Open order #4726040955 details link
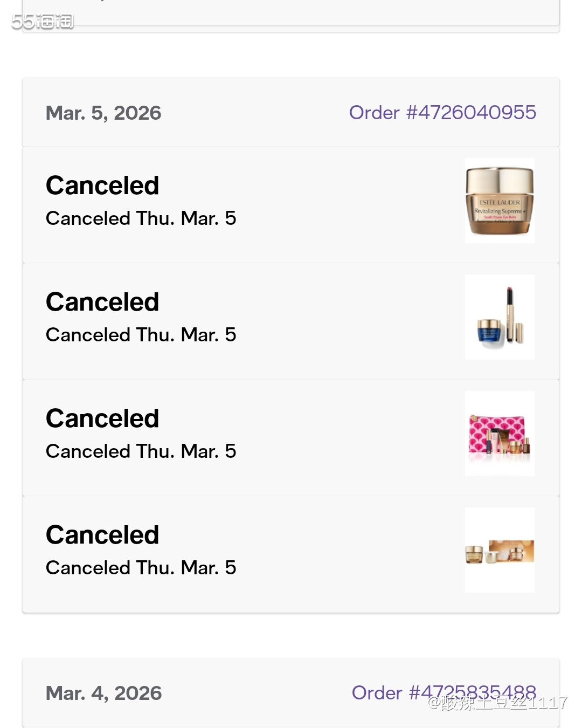 442,113
